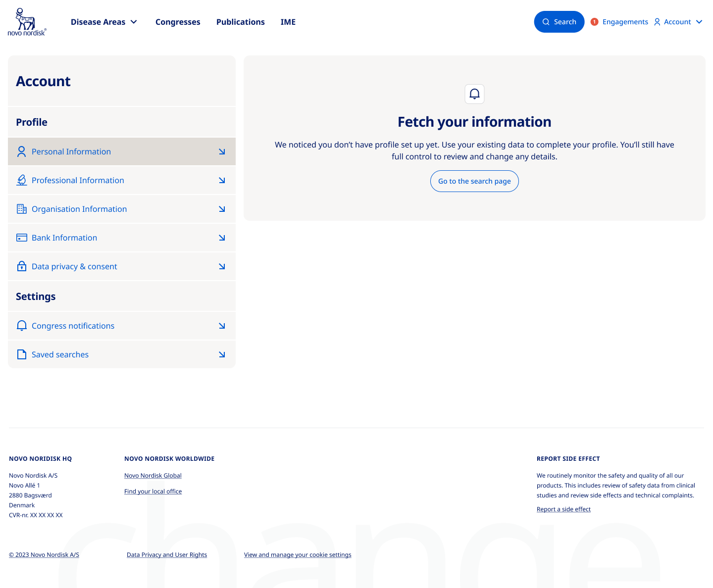Open Data Privacy and User Rights link
The width and height of the screenshot is (713, 588).
click(167, 555)
